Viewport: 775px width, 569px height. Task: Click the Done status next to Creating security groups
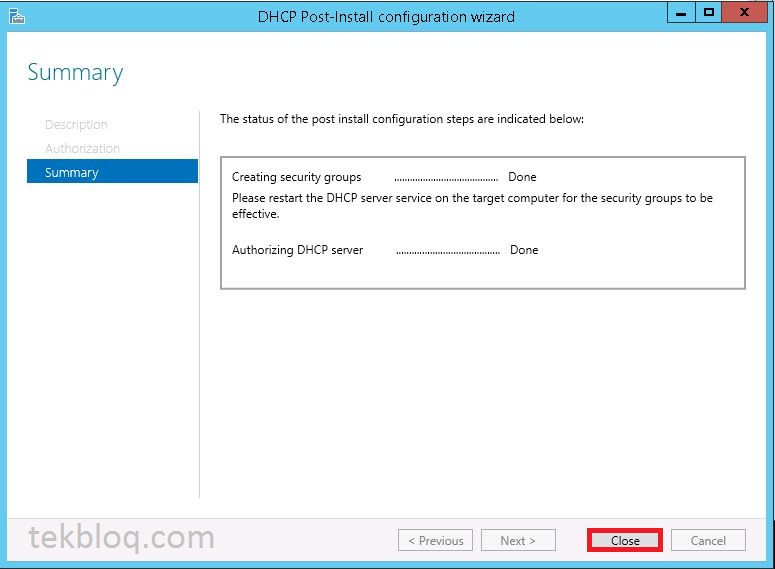pyautogui.click(x=522, y=177)
